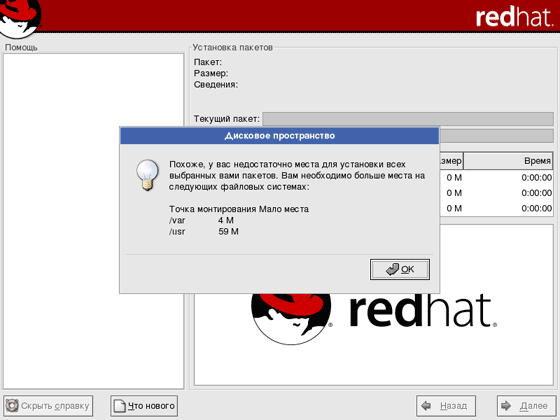The width and height of the screenshot is (560, 420).
Task: Click the right arrow icon beside Далее
Action: tap(506, 406)
